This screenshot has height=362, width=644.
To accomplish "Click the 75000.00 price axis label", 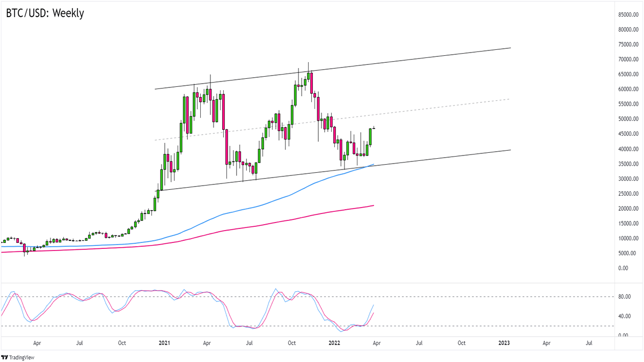I will [x=627, y=45].
